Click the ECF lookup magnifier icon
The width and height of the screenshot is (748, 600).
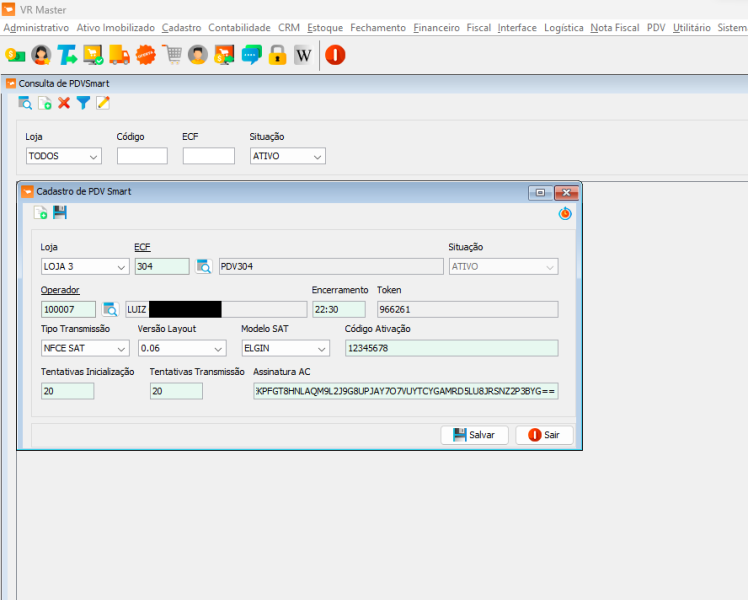[x=204, y=266]
